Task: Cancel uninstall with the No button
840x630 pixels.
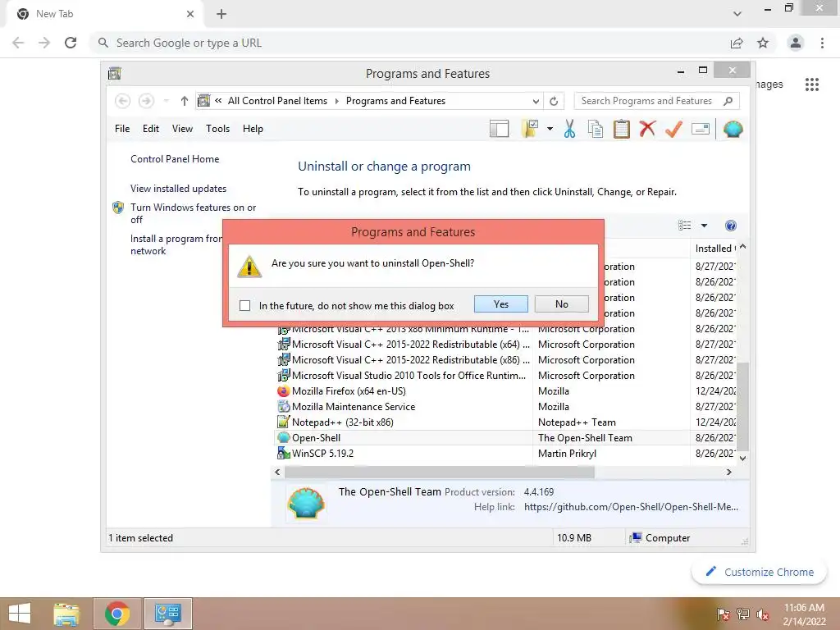Action: click(x=561, y=304)
